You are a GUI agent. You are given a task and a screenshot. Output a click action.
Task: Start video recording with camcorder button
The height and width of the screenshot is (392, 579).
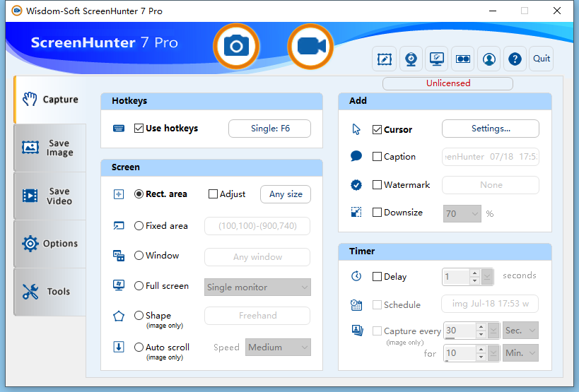click(310, 46)
